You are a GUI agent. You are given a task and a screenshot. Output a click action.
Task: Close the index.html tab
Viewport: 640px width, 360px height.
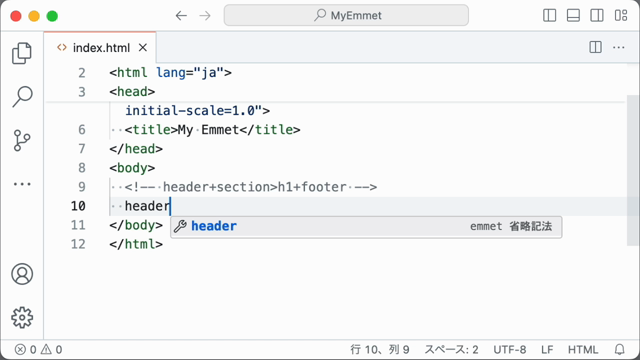pos(142,48)
